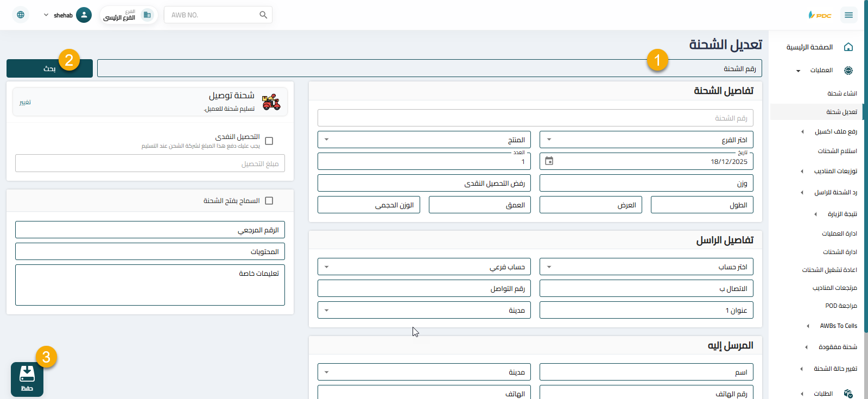Open the language globe icon
868x399 pixels.
point(21,15)
